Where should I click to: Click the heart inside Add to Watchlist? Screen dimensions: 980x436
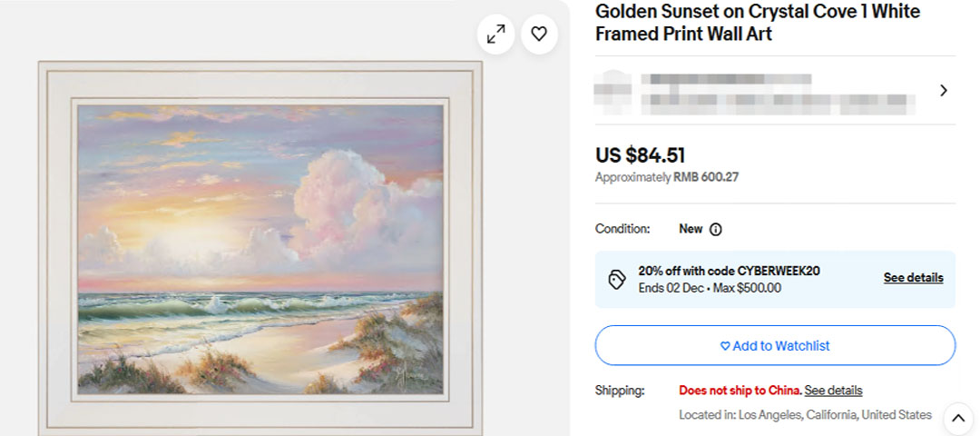(725, 346)
